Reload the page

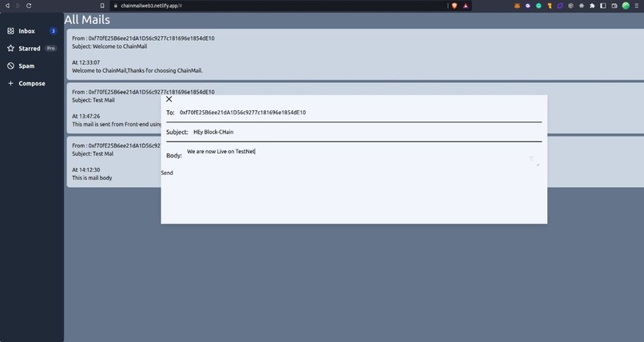28,6
